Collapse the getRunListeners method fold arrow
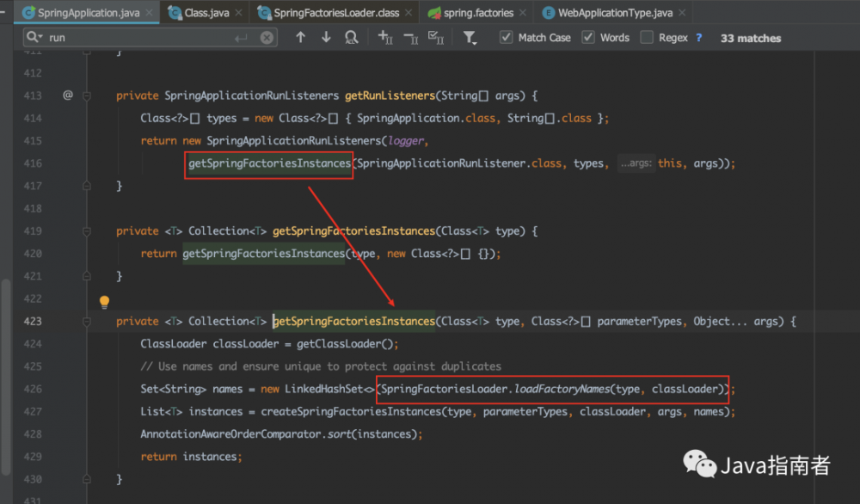Viewport: 860px width, 504px height. tap(86, 95)
